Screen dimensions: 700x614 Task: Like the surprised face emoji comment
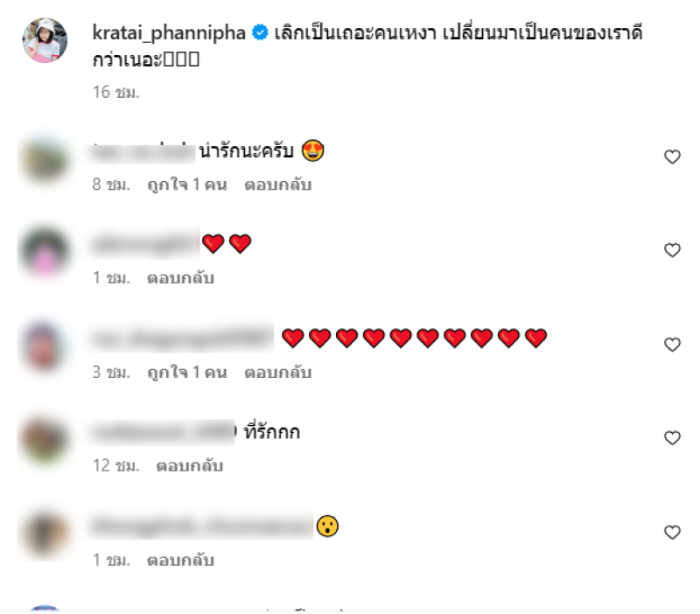(672, 532)
